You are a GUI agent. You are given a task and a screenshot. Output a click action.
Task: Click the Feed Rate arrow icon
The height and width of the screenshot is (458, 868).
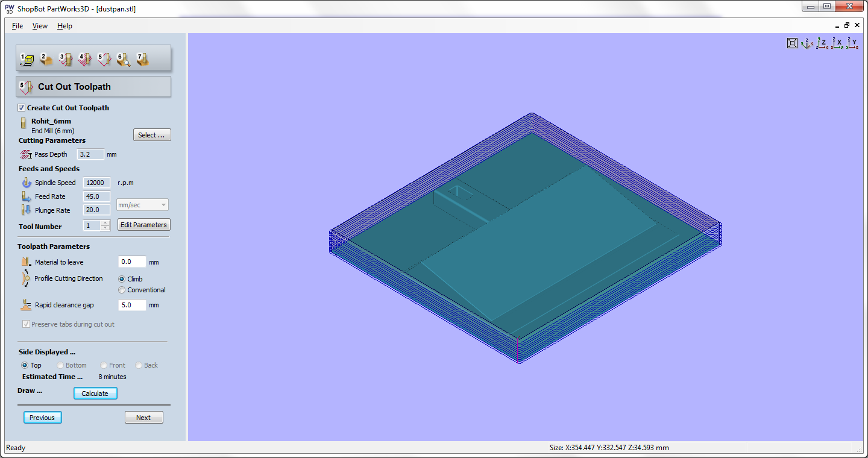[27, 196]
